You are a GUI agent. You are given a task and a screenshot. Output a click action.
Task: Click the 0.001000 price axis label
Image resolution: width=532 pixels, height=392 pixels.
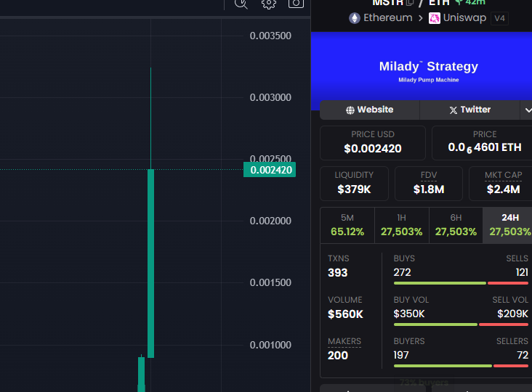270,345
